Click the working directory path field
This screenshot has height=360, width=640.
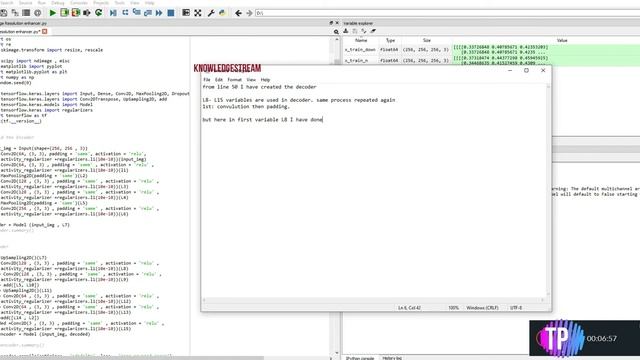447,13
